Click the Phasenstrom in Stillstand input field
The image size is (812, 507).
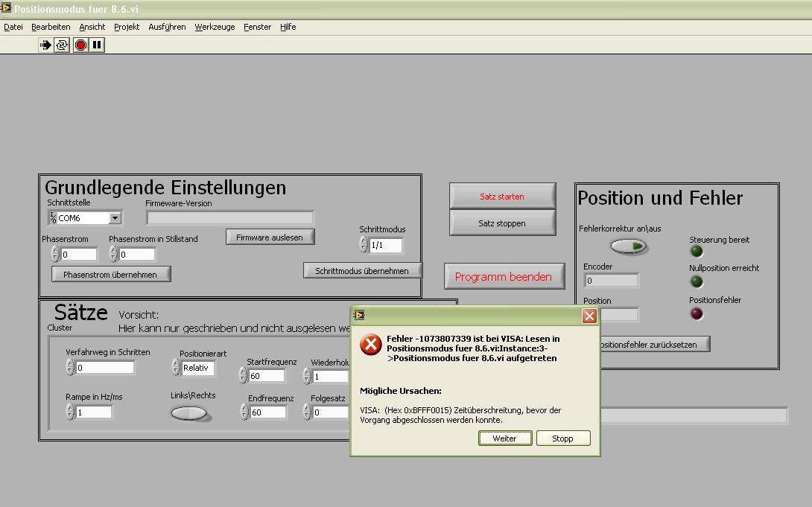pyautogui.click(x=137, y=255)
